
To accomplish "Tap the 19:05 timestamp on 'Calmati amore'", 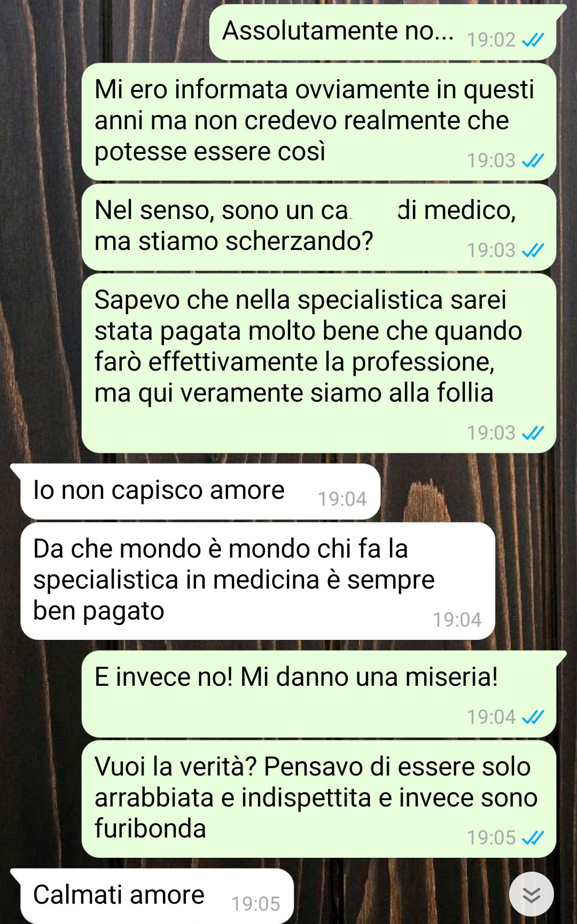I will [x=256, y=904].
